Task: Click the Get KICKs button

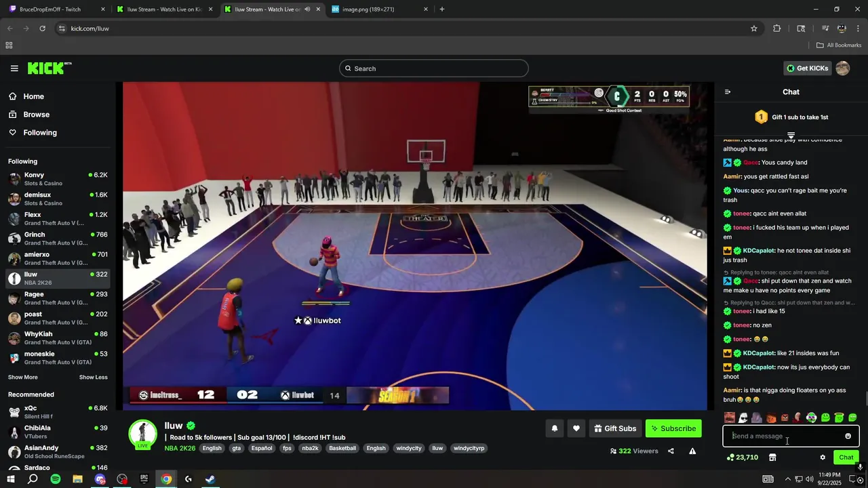Action: (807, 68)
